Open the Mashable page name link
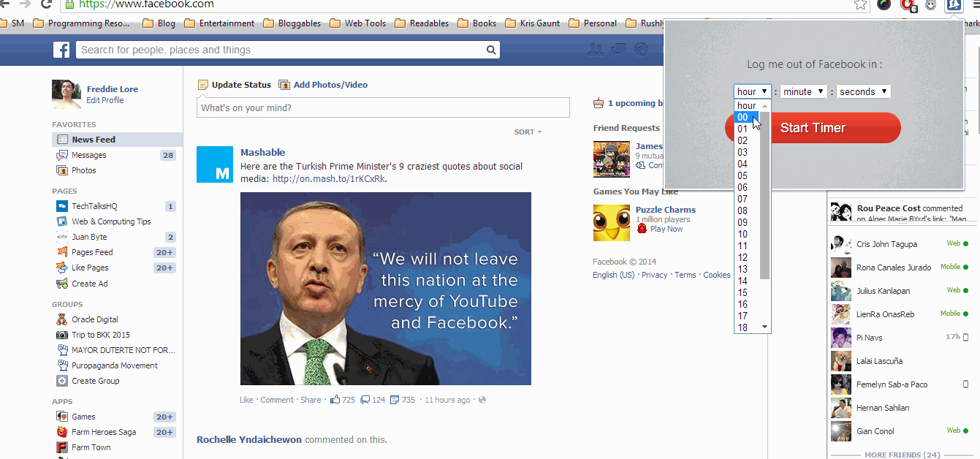The height and width of the screenshot is (459, 980). point(263,153)
